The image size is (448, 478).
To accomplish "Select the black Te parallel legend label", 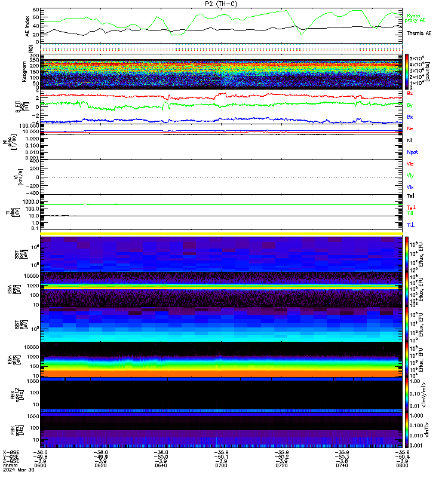I will [x=410, y=196].
